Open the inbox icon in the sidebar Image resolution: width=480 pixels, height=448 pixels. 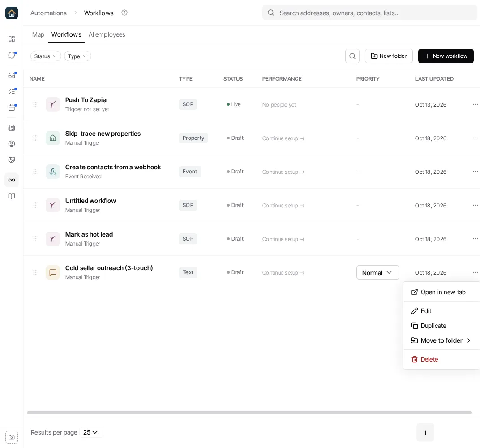tap(12, 75)
